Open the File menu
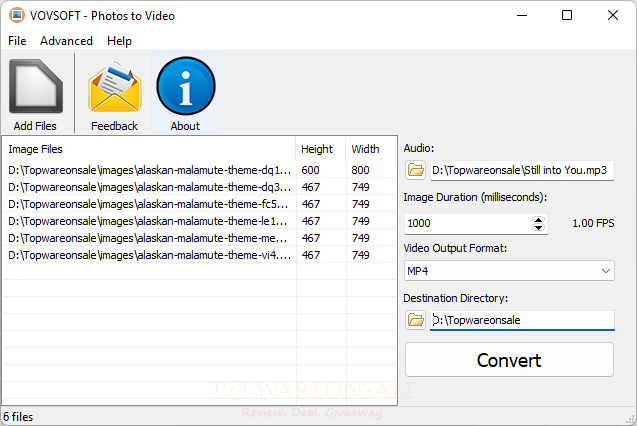 pos(17,41)
